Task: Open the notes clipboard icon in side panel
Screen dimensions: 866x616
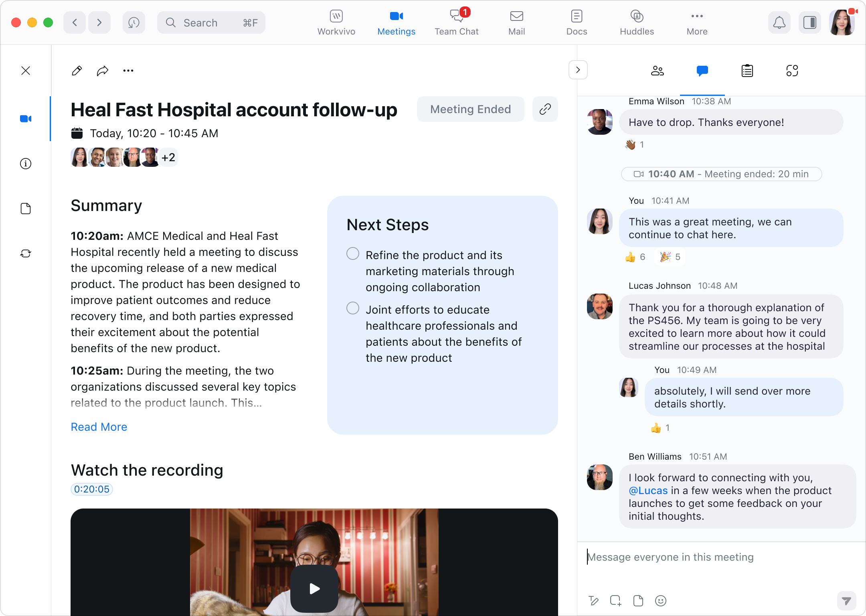Action: click(x=747, y=71)
